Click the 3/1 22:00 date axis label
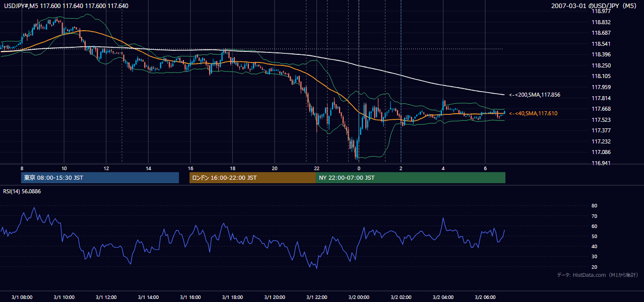This screenshot has height=302, width=644. tap(316, 297)
